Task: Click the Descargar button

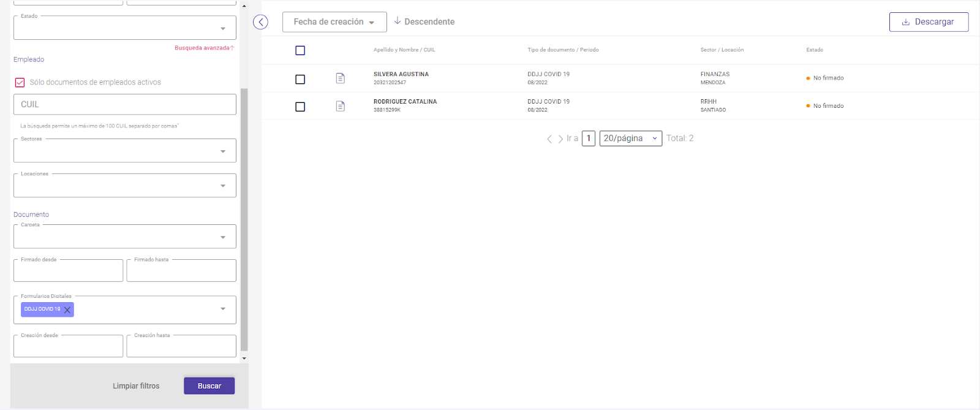Action: point(929,21)
